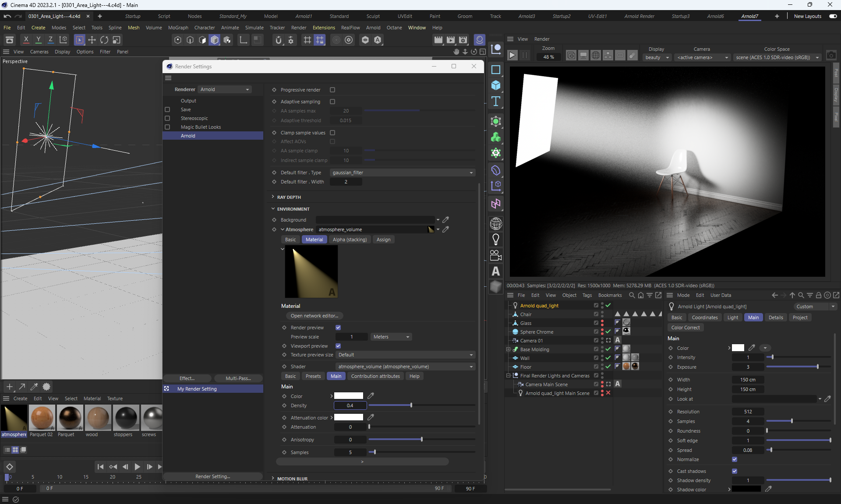Select the Move tool in toolbar
This screenshot has width=841, height=504.
92,40
